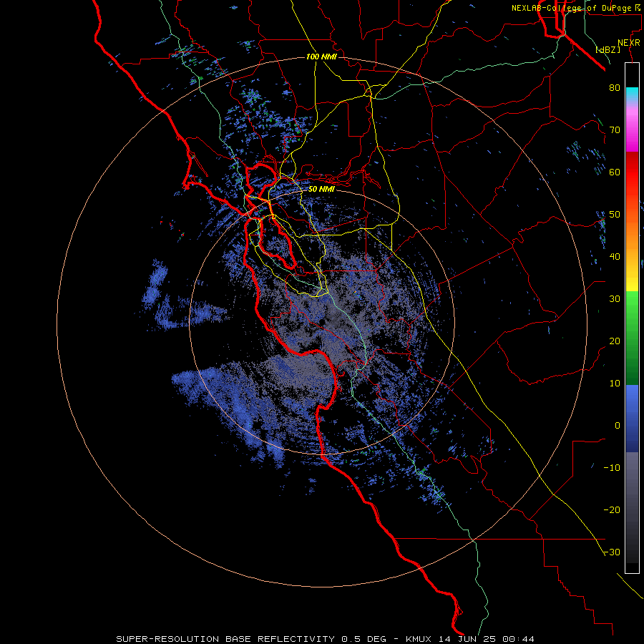
Task: Click the 30 value on the dBZ scale
Action: coord(615,298)
